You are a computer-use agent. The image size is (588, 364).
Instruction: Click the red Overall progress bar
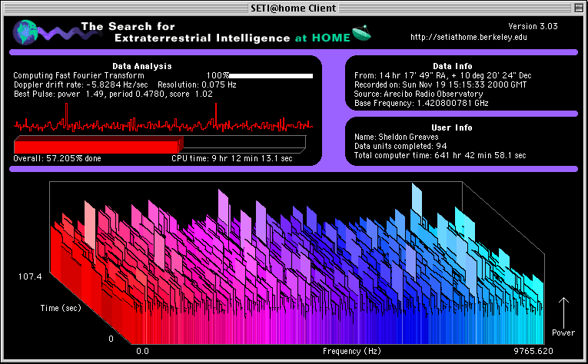click(x=98, y=144)
